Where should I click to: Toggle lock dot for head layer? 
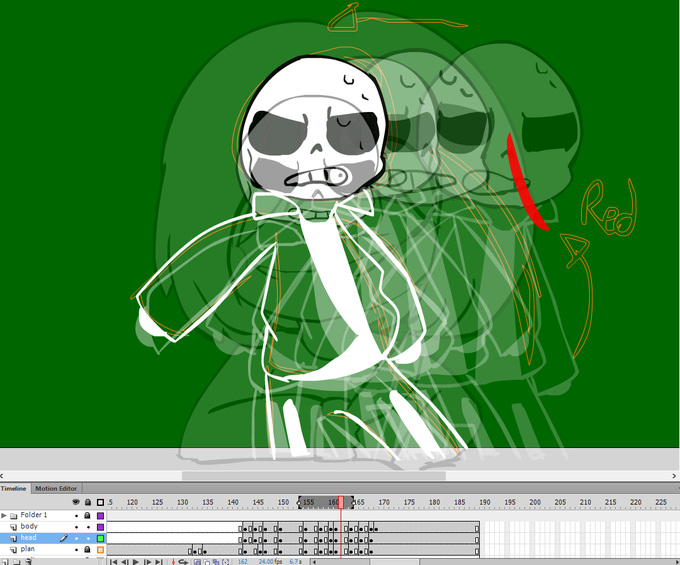[x=88, y=538]
